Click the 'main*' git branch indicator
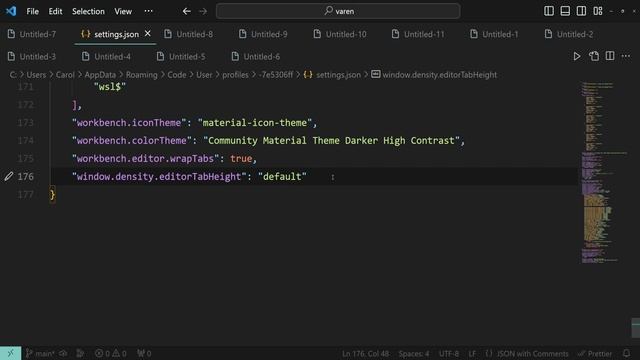 coord(40,353)
